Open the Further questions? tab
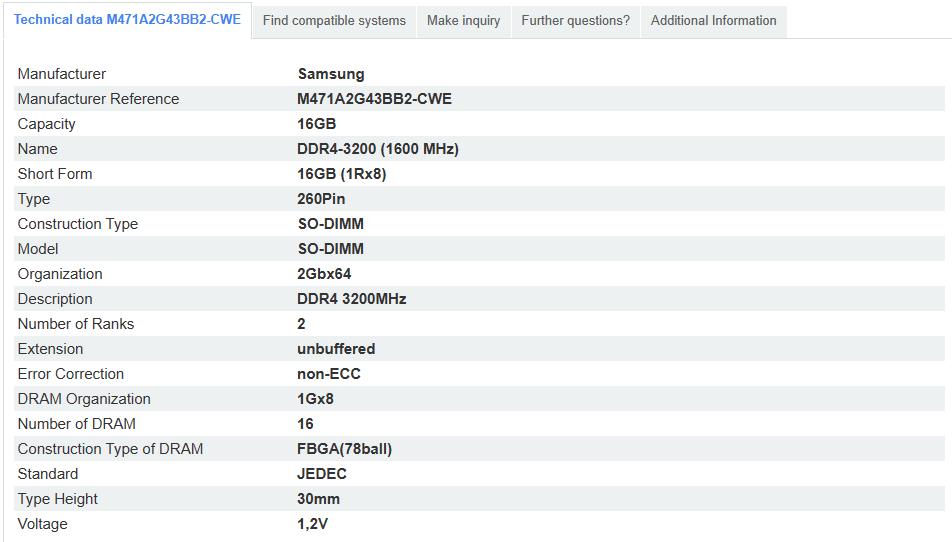The height and width of the screenshot is (542, 952). (575, 21)
